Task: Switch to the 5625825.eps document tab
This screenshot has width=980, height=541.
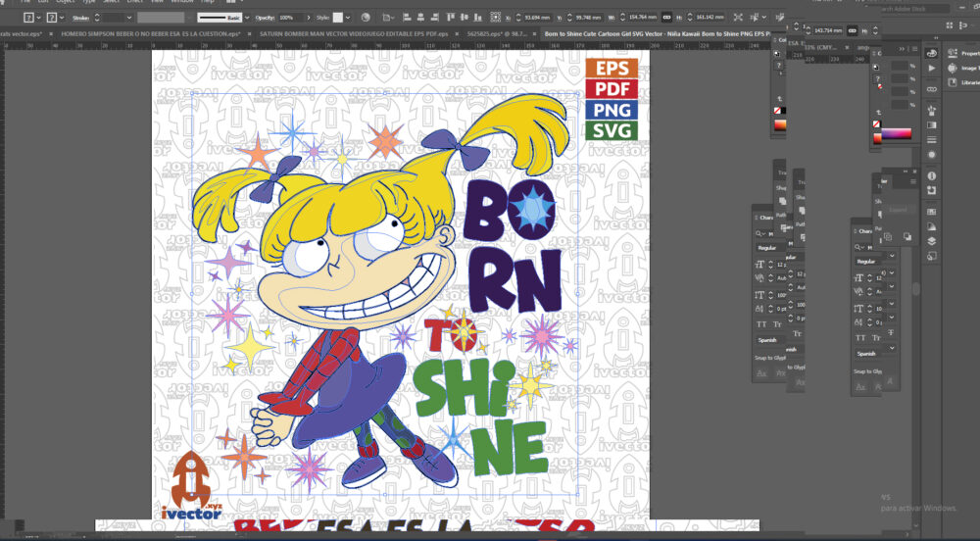Action: 498,33
